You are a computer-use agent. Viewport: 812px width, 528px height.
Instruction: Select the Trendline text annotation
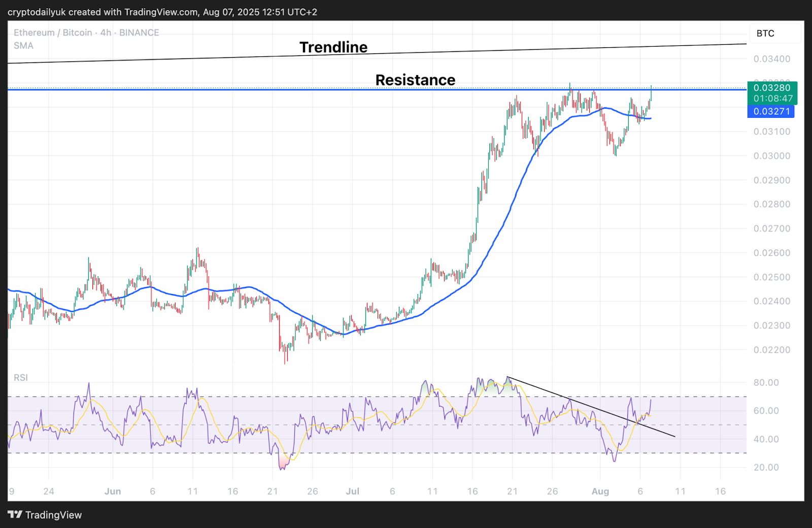(x=333, y=47)
